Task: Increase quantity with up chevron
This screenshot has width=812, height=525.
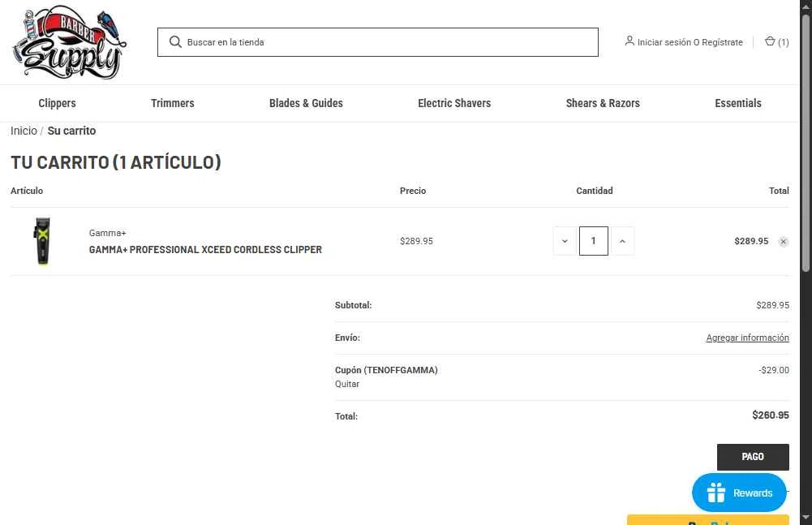Action: click(622, 241)
